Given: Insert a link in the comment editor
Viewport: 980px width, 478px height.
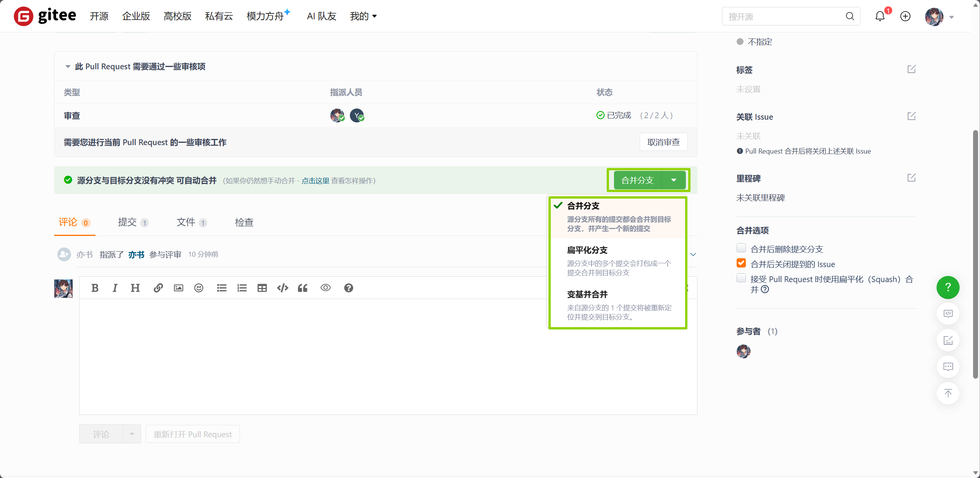Looking at the screenshot, I should click(158, 288).
